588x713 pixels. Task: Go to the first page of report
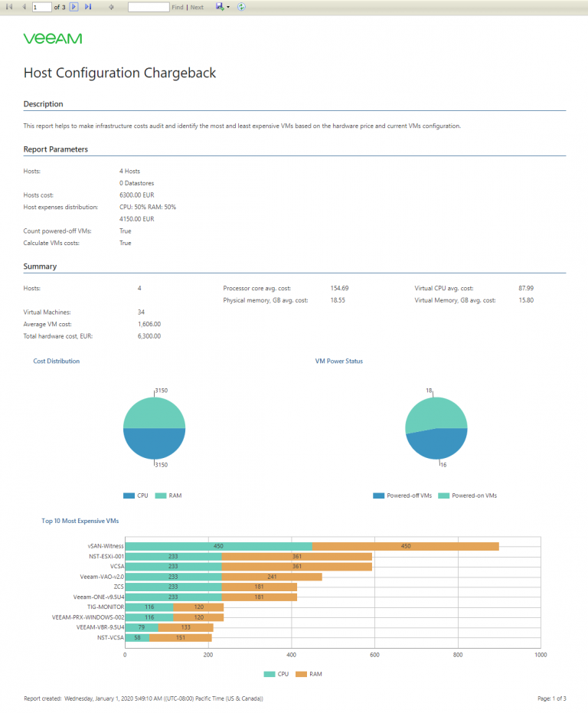[x=9, y=7]
